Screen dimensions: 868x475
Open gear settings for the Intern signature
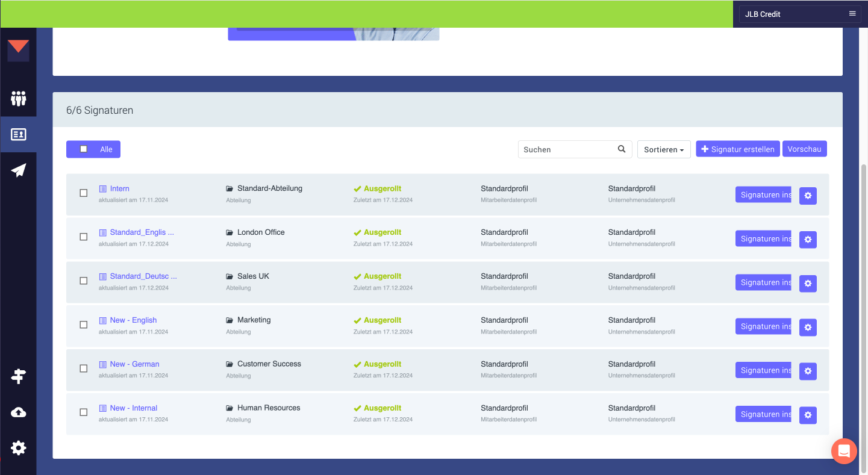[808, 196]
